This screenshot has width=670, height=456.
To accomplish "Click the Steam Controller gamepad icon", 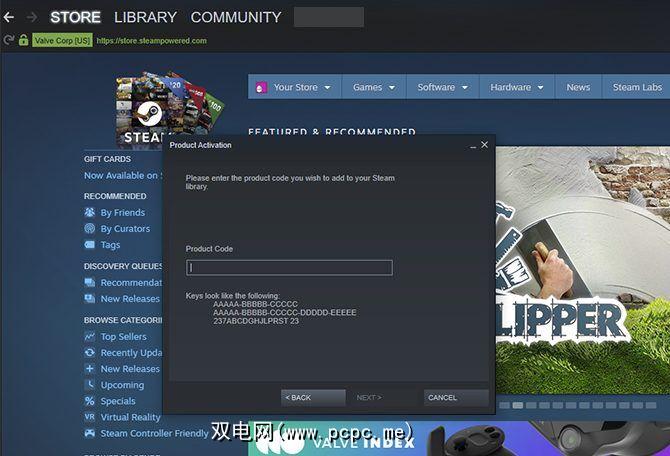I will pos(90,433).
